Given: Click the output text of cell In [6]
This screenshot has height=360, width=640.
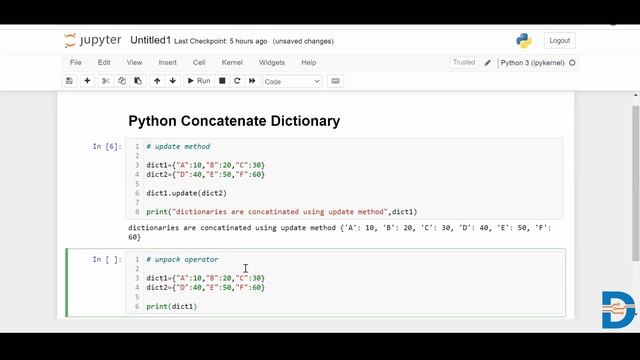Looking at the screenshot, I should click(x=340, y=232).
